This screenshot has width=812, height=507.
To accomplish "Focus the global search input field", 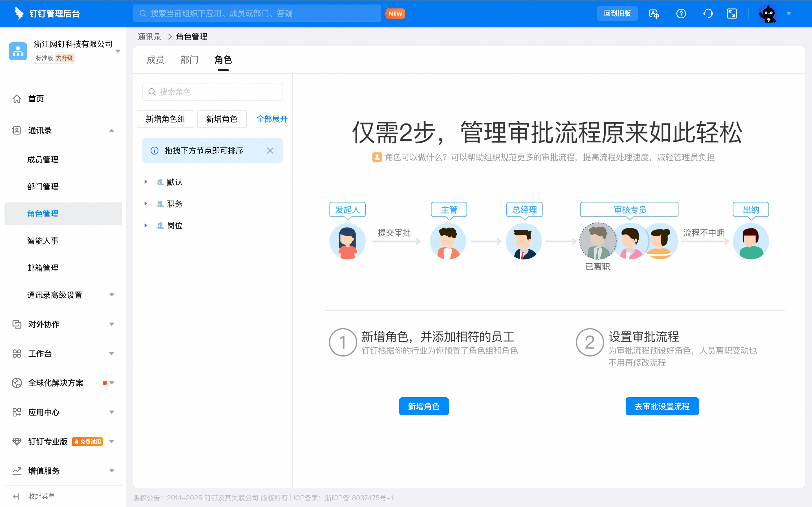I will point(257,14).
